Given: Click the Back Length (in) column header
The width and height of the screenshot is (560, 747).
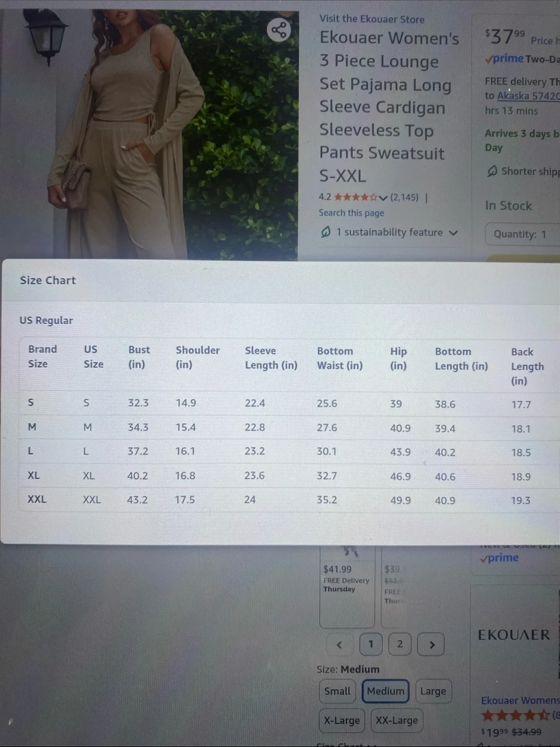Looking at the screenshot, I should pos(528,366).
